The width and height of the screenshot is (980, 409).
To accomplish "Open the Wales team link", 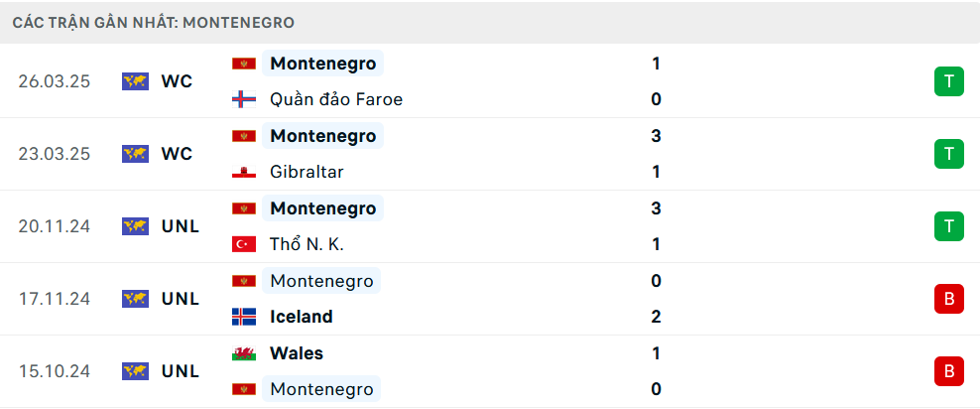I will [297, 353].
